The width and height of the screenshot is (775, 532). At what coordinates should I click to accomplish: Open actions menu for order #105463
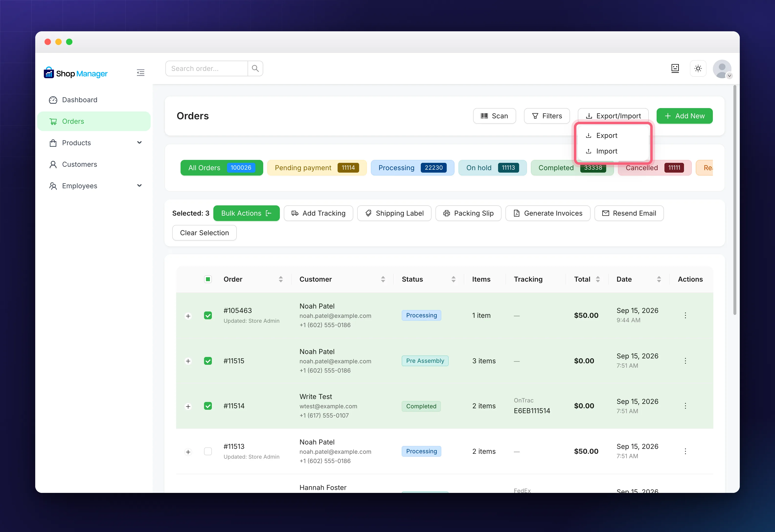tap(685, 315)
